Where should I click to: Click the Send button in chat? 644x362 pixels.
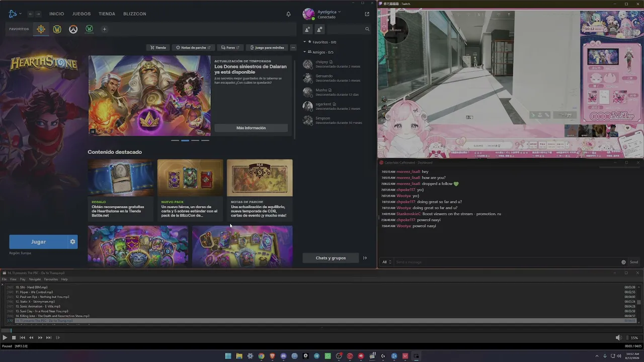[634, 262]
